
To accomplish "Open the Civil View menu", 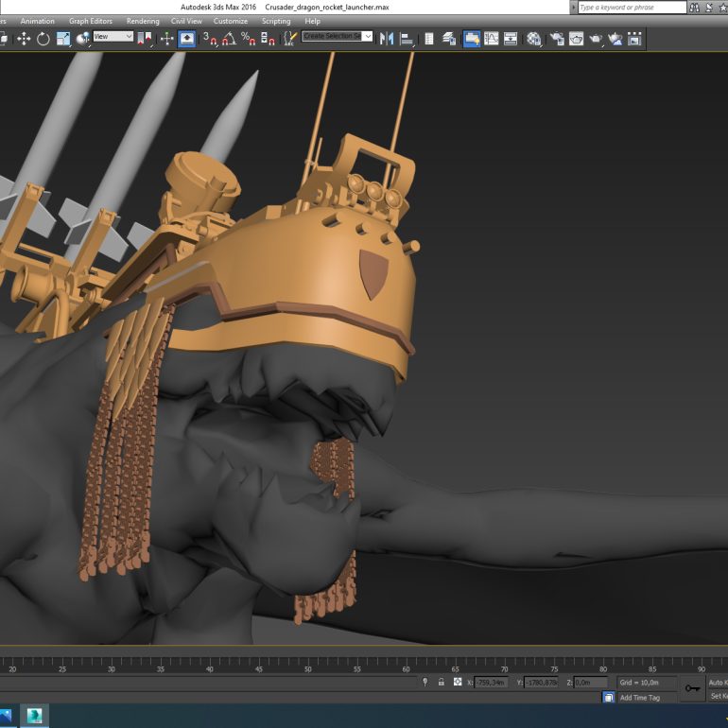I will click(186, 21).
